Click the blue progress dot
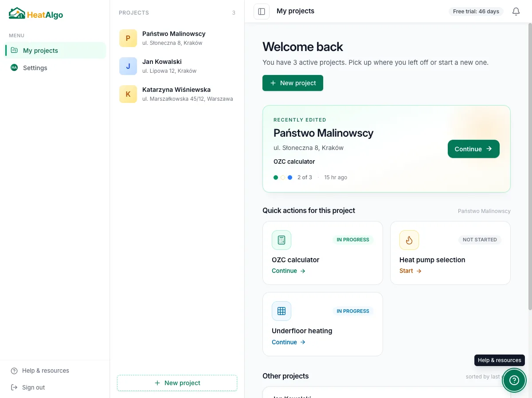This screenshot has height=398, width=532. [x=290, y=177]
